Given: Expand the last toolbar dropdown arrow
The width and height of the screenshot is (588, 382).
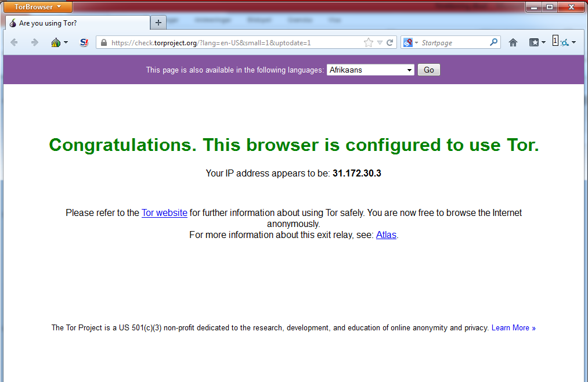Looking at the screenshot, I should coord(573,43).
